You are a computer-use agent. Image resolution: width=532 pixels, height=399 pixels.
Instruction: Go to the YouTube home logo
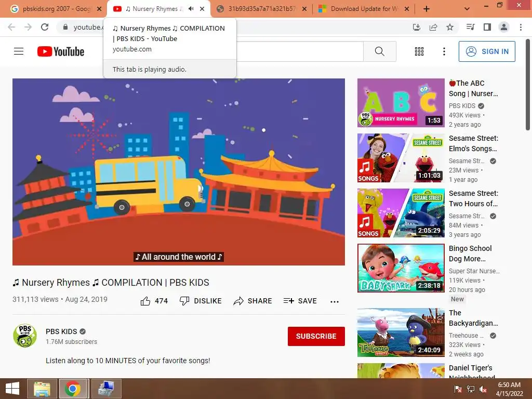[61, 51]
